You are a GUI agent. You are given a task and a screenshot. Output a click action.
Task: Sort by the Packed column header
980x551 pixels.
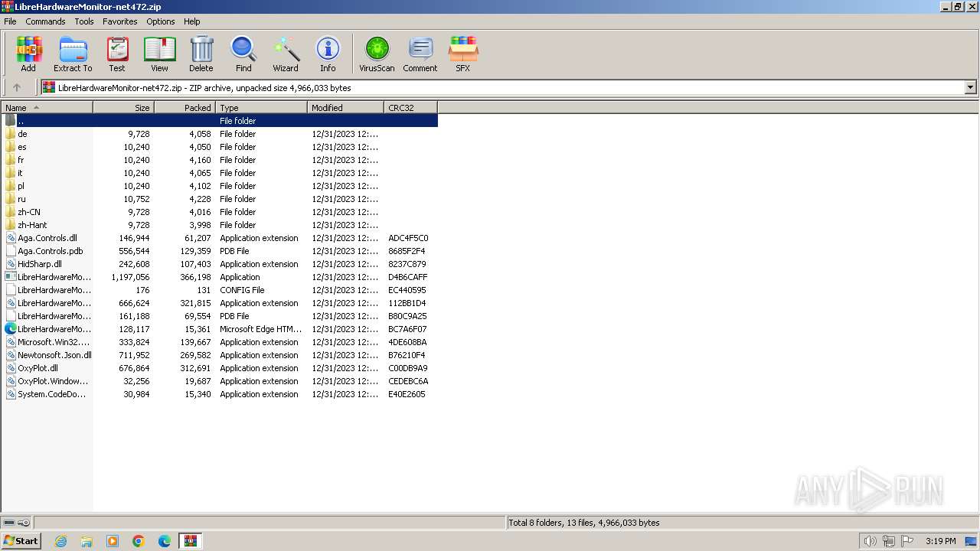[x=185, y=108]
